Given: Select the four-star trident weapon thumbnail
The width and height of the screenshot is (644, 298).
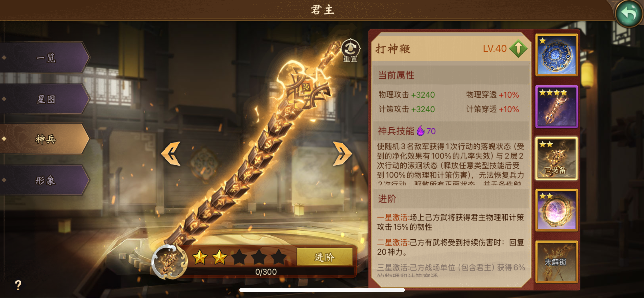Looking at the screenshot, I should (557, 107).
